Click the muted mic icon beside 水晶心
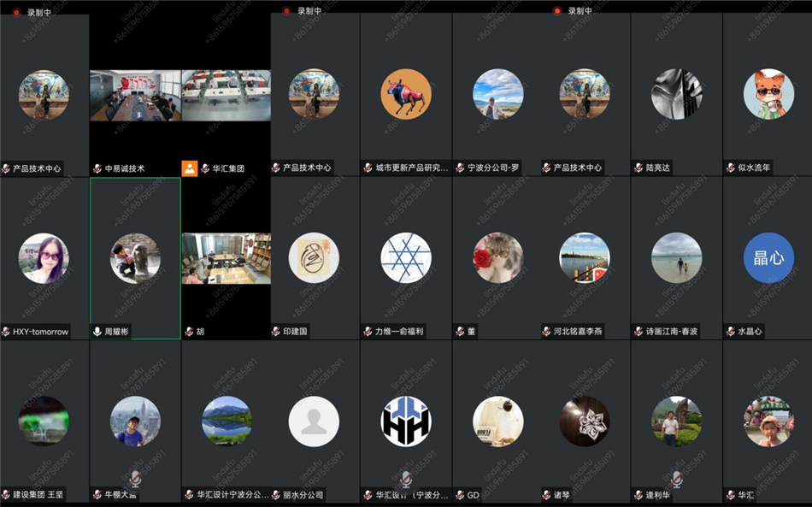Image resolution: width=812 pixels, height=507 pixels. (729, 332)
